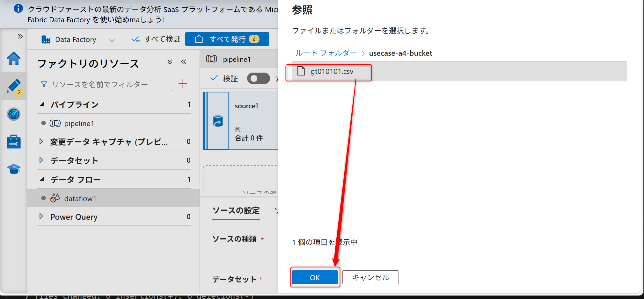644x299 pixels.
Task: Expand the Power Query section
Action: (x=41, y=217)
